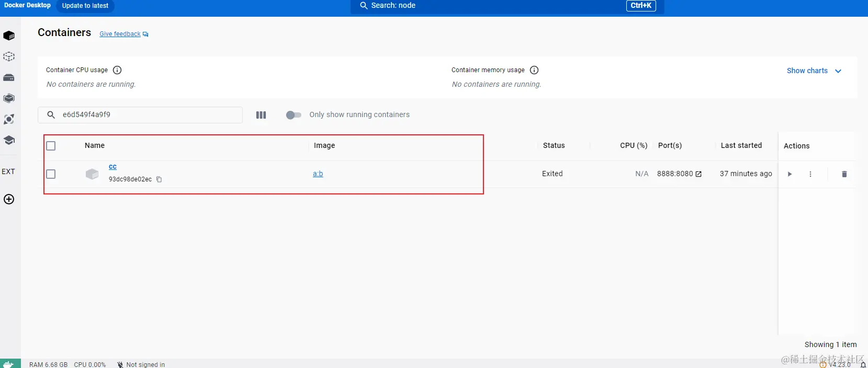Screen dimensions: 868x368
Task: Click the Ctrl+K shortcut badge
Action: click(x=641, y=6)
